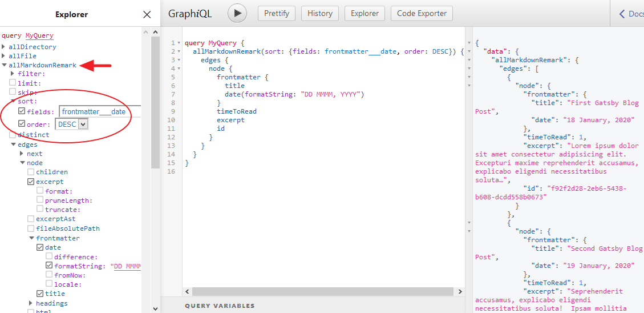Collapse the allMarkdownRemark node

(x=5, y=65)
